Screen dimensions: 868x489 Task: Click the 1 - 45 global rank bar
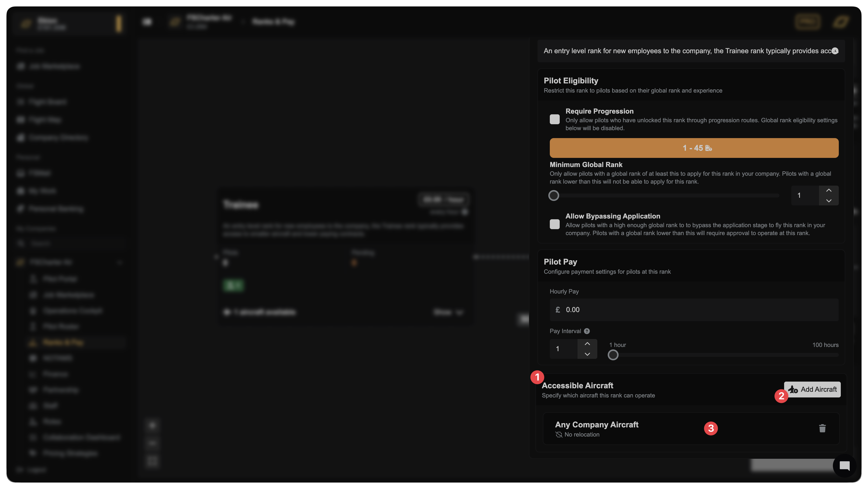coord(694,148)
